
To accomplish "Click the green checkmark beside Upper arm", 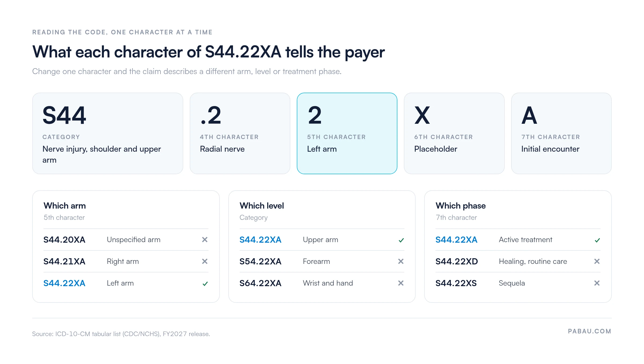I will tap(401, 240).
